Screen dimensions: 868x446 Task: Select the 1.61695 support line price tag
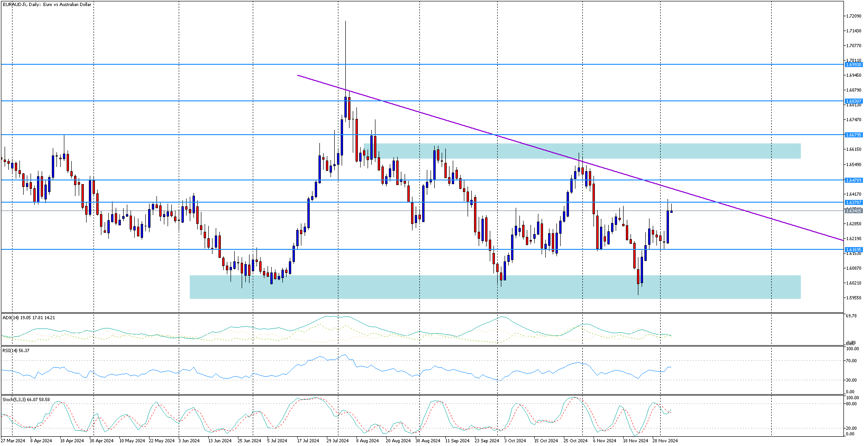coord(853,249)
